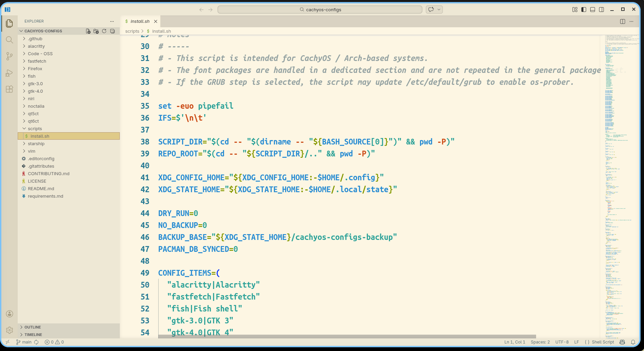
Task: Click the Code - OSS application icon in title bar
Action: [x=7, y=10]
